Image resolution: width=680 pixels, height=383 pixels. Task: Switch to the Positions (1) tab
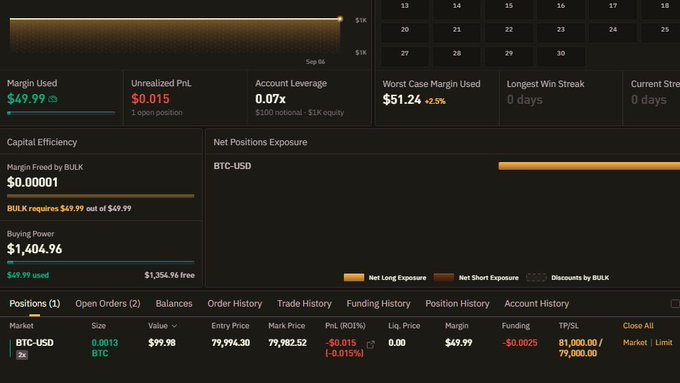click(35, 304)
